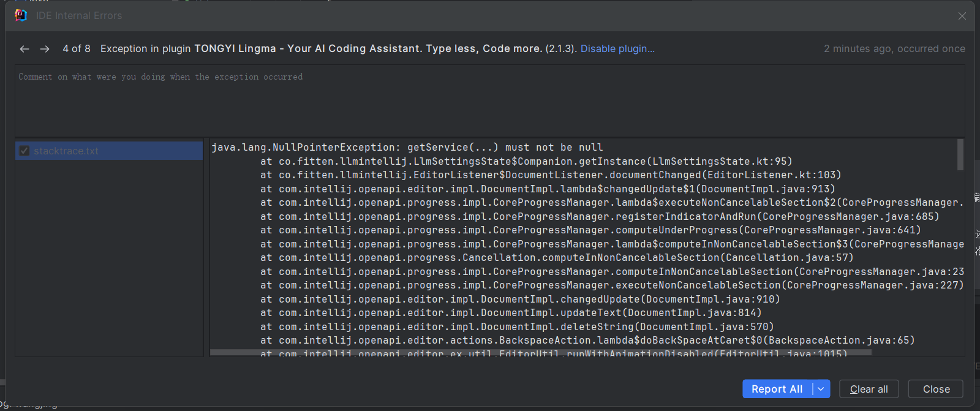
Task: Click the stack trace vertical scrollbar thumb
Action: 960,154
